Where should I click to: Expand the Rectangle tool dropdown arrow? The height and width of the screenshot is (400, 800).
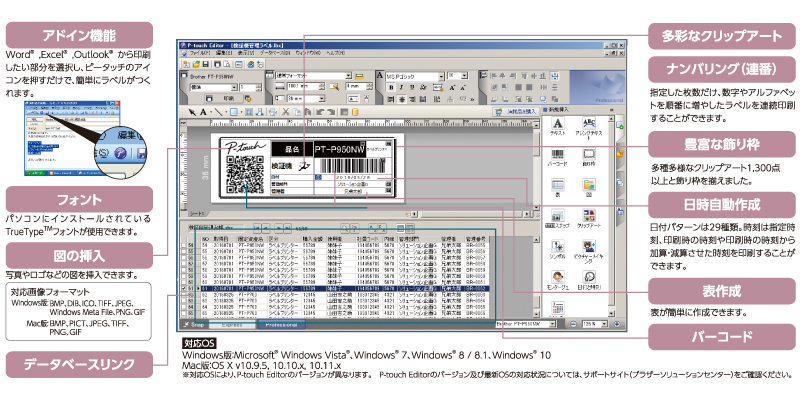pyautogui.click(x=239, y=112)
